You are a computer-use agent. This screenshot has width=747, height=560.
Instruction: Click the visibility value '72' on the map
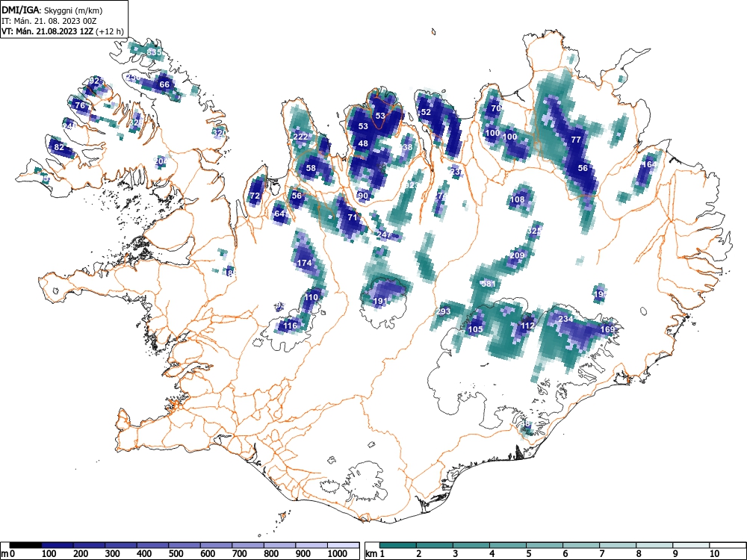coord(255,196)
